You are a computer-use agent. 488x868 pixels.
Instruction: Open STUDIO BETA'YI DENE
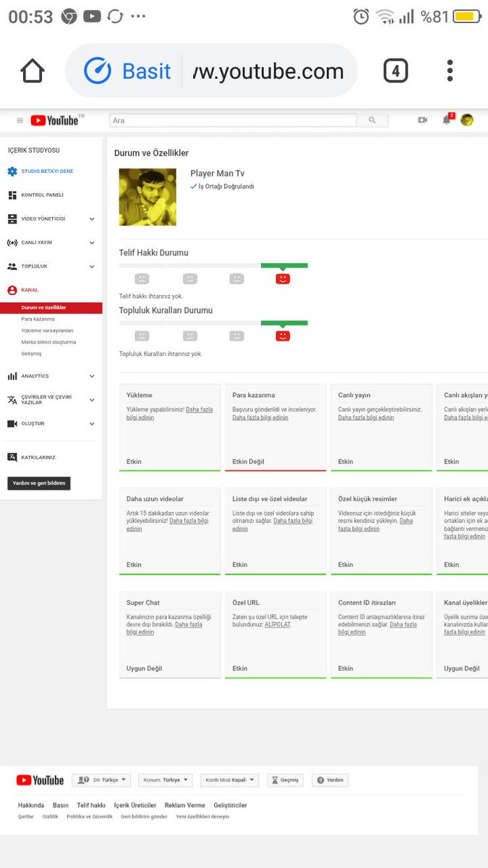point(47,171)
